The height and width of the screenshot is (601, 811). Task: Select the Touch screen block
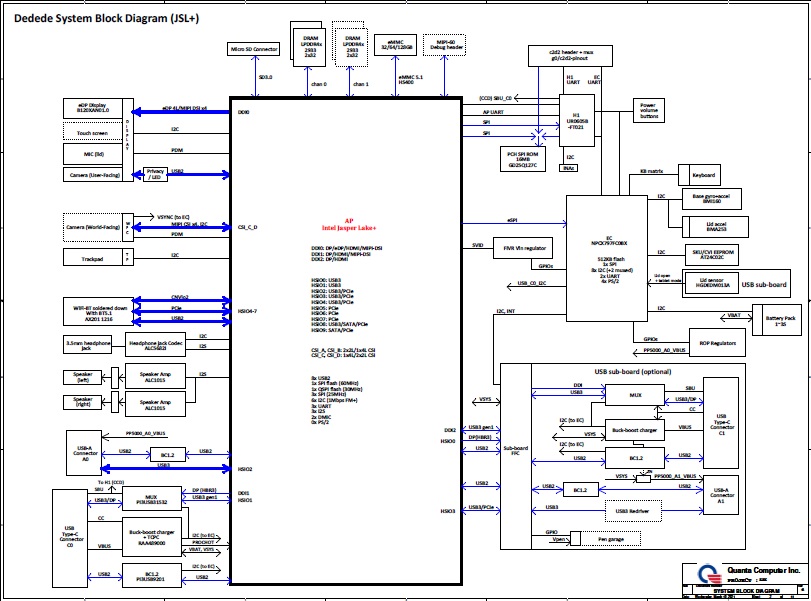(x=93, y=133)
